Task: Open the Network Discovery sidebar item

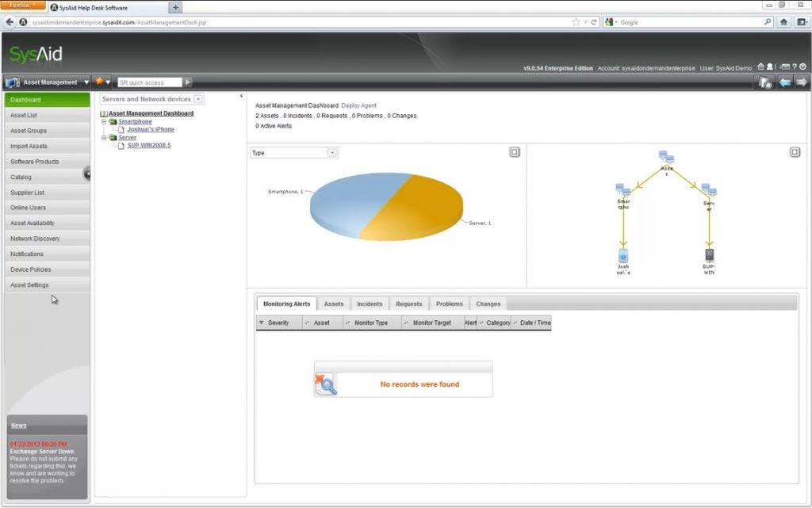Action: (36, 239)
